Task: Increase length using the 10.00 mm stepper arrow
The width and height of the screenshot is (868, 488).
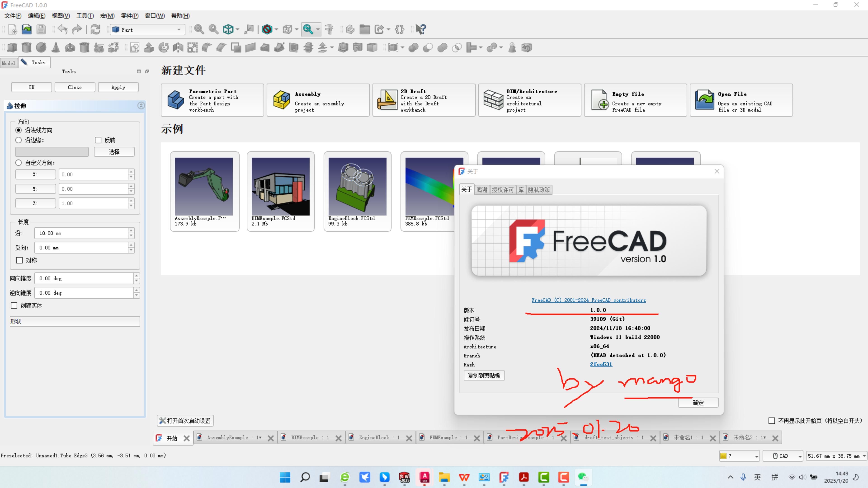Action: pyautogui.click(x=131, y=231)
